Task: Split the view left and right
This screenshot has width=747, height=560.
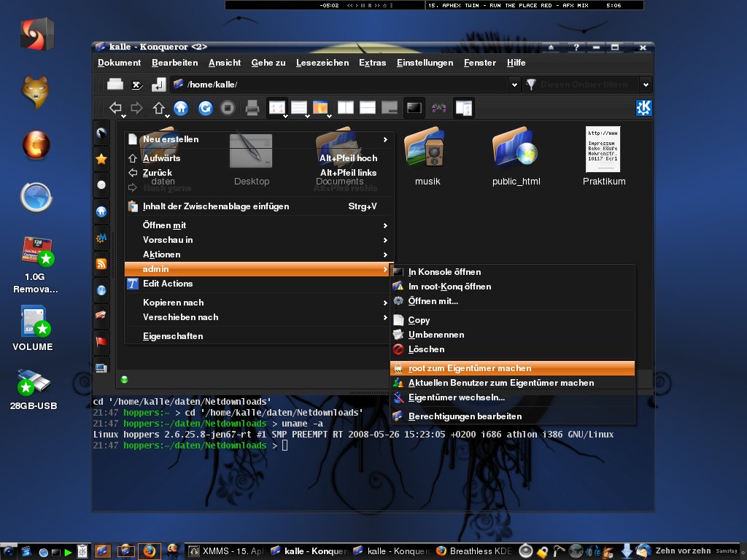Action: click(345, 108)
